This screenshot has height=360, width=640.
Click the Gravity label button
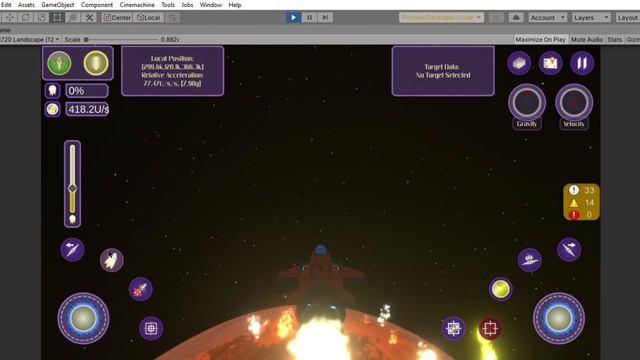527,124
